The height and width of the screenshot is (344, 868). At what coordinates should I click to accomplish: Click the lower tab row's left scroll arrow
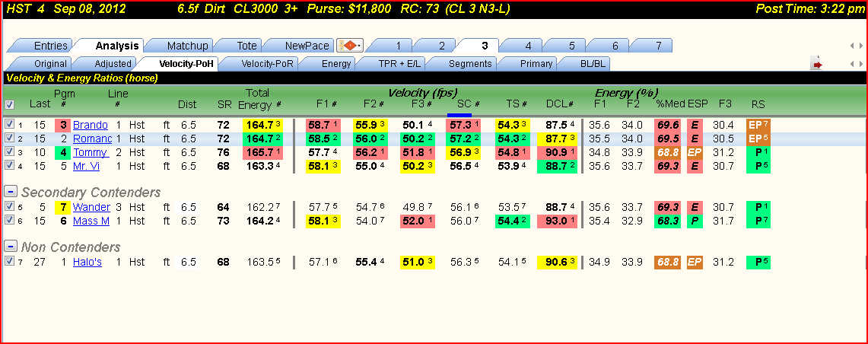coord(853,64)
